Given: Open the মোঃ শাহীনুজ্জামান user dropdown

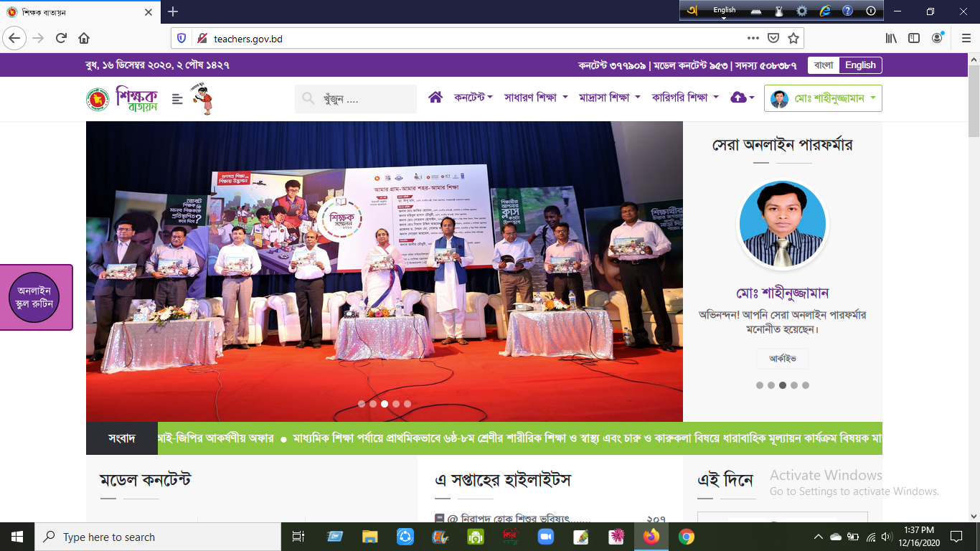Looking at the screenshot, I should [x=823, y=98].
